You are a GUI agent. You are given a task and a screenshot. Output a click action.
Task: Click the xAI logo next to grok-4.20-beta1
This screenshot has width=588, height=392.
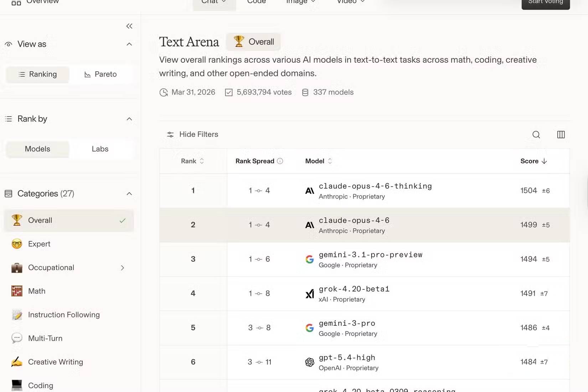pos(309,294)
